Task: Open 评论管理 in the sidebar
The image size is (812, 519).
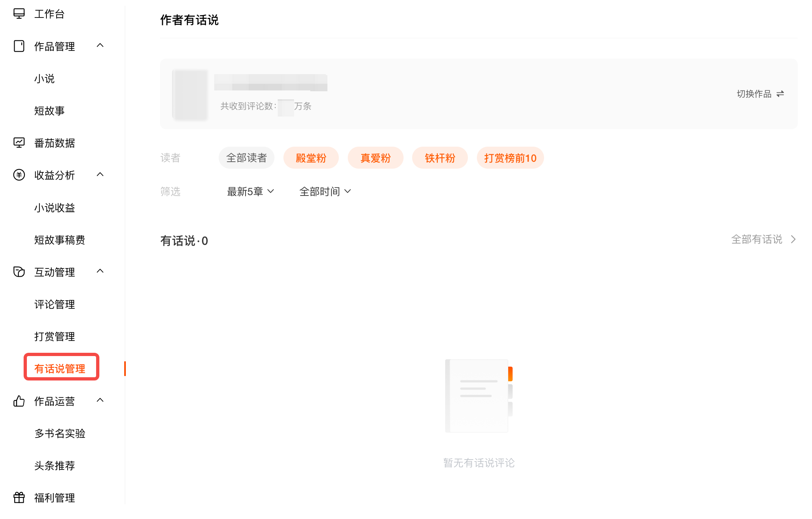Action: point(55,304)
